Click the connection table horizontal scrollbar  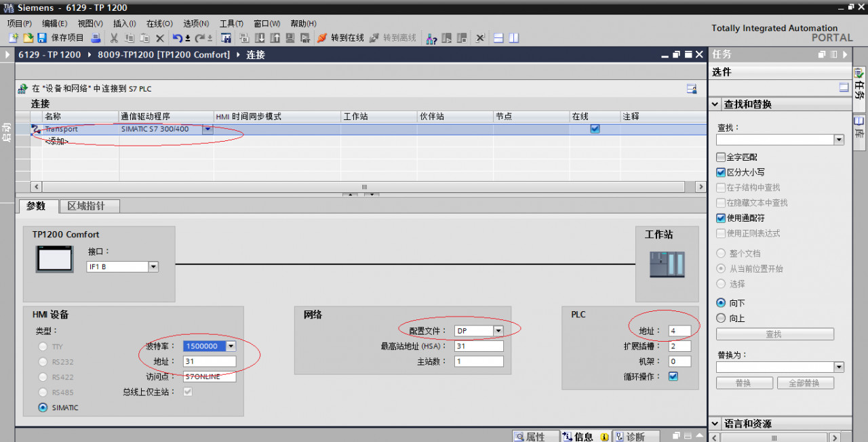point(363,186)
